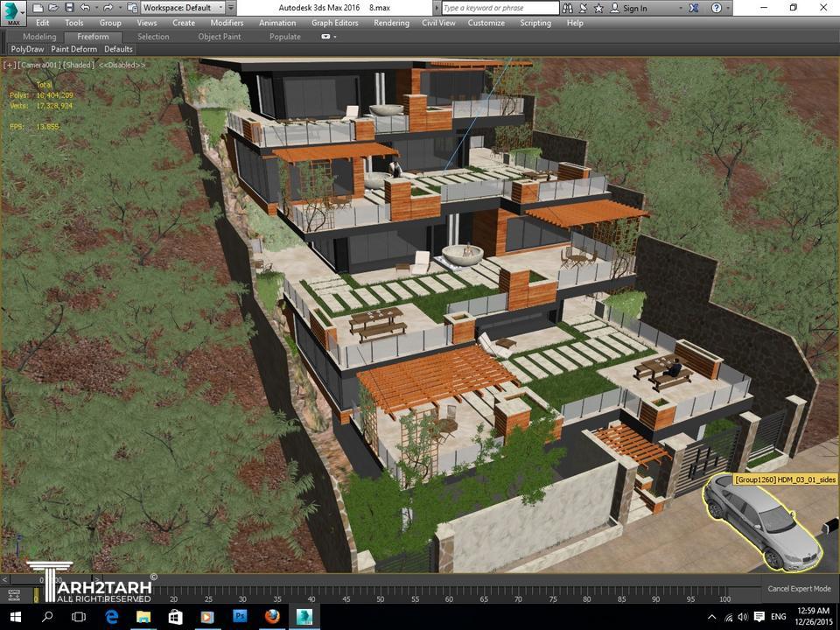
Task: Click the New Scene icon
Action: coord(38,8)
